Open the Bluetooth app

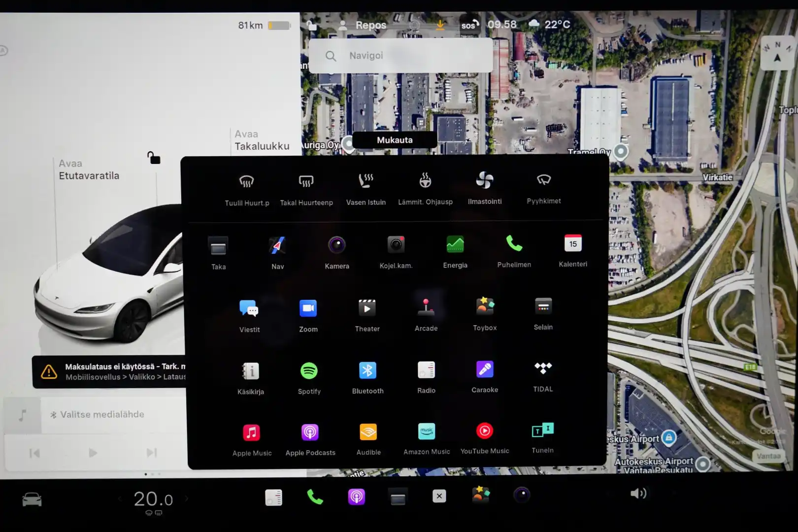367,377
